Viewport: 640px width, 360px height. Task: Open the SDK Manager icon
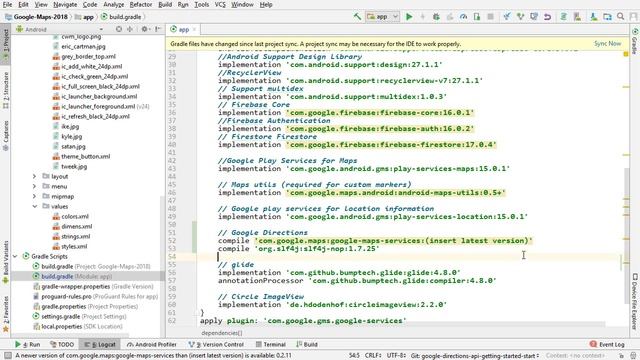point(593,17)
